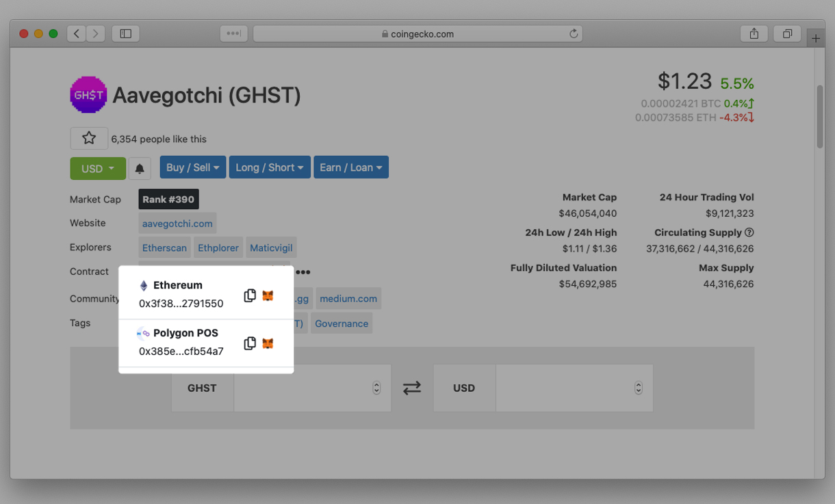Click the price alert bell icon
The image size is (835, 504).
pos(140,168)
